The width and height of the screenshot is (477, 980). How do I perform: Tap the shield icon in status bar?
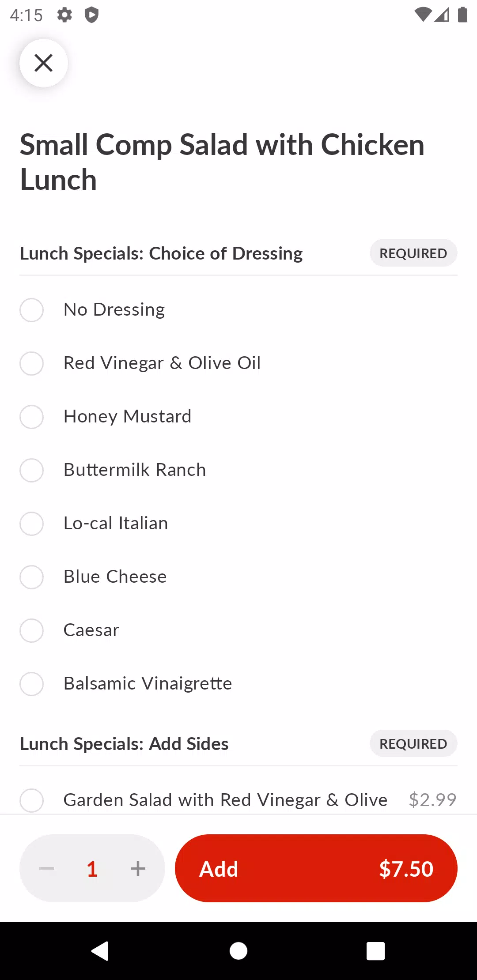point(91,15)
